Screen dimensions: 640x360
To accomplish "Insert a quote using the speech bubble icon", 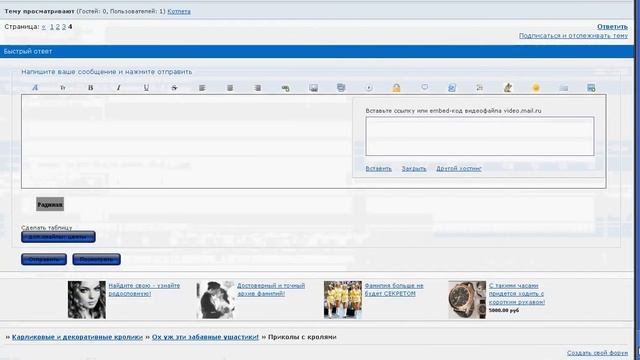I will [x=424, y=87].
